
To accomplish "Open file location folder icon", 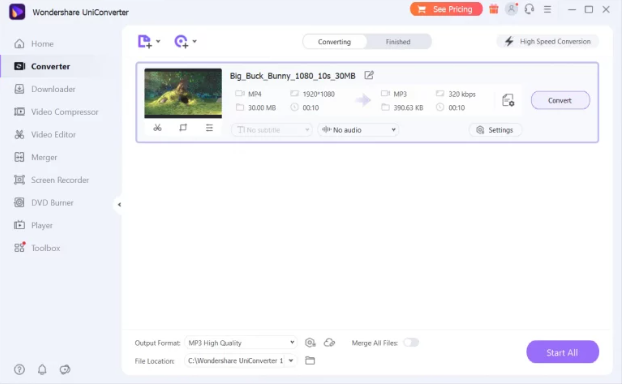I will [x=310, y=361].
